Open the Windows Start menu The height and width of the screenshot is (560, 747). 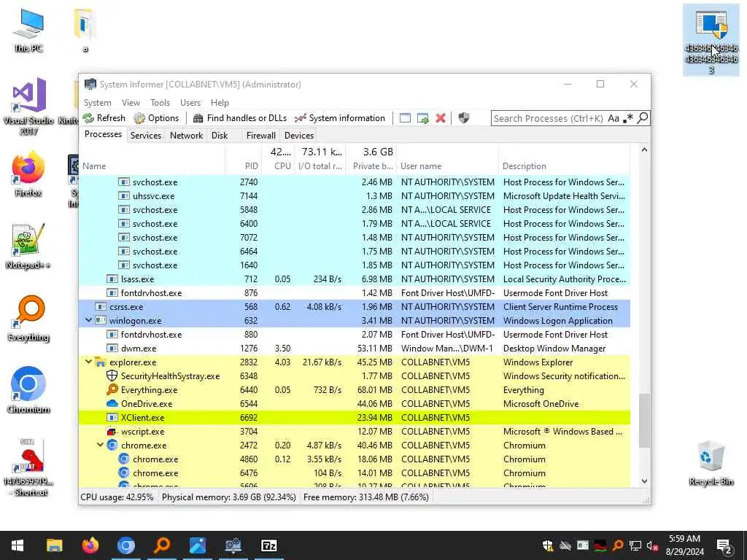18,545
